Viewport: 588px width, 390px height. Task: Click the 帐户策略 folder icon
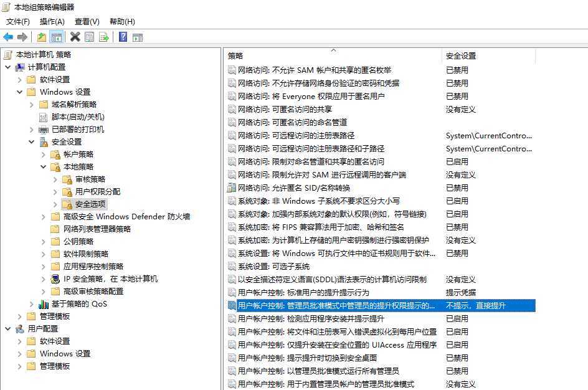point(55,155)
